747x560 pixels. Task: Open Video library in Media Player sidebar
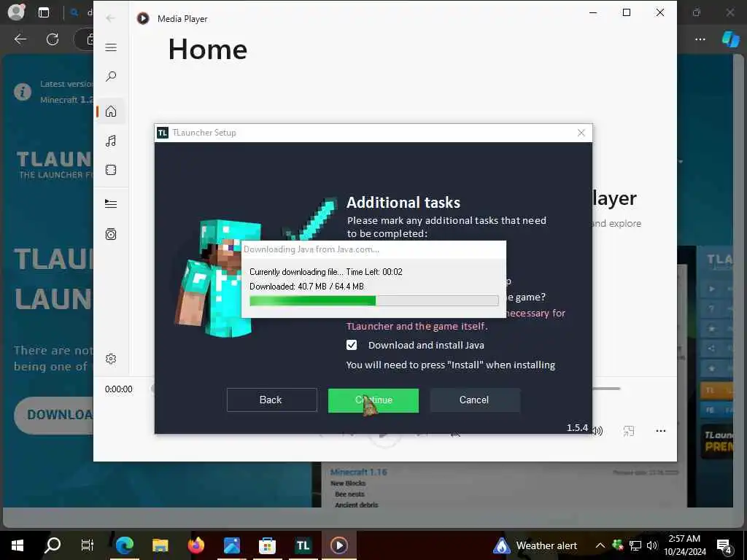[x=111, y=170]
